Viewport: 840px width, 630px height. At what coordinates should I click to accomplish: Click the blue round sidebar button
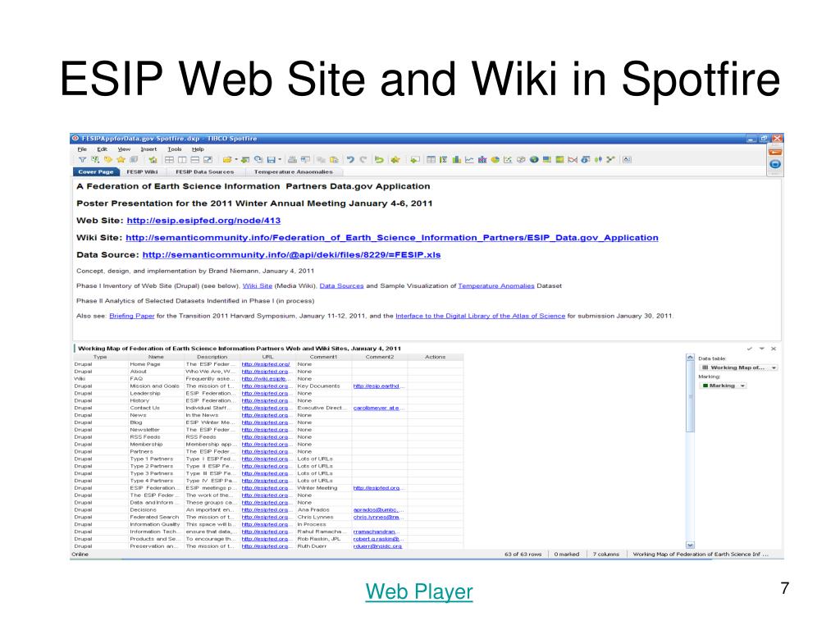click(x=775, y=164)
